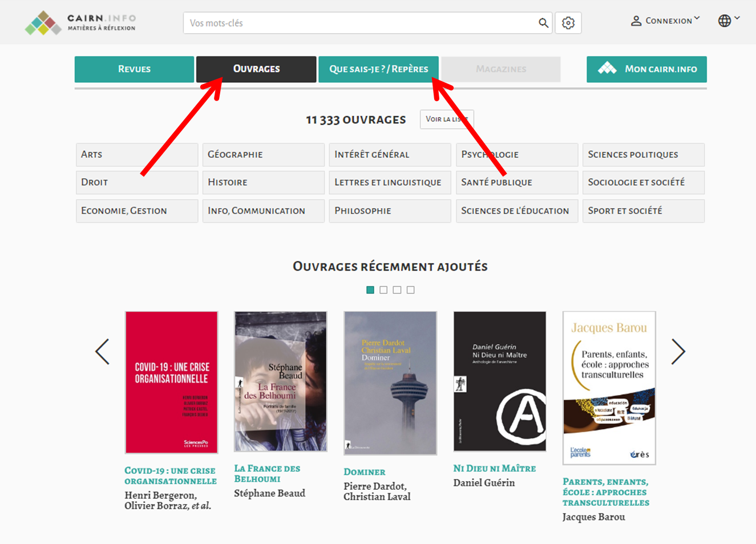The image size is (756, 544).
Task: Expand the language selector chevron
Action: tap(737, 18)
